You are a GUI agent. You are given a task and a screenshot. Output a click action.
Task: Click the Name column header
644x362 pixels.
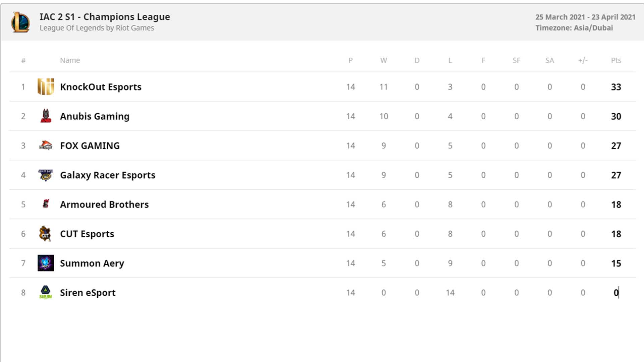70,60
